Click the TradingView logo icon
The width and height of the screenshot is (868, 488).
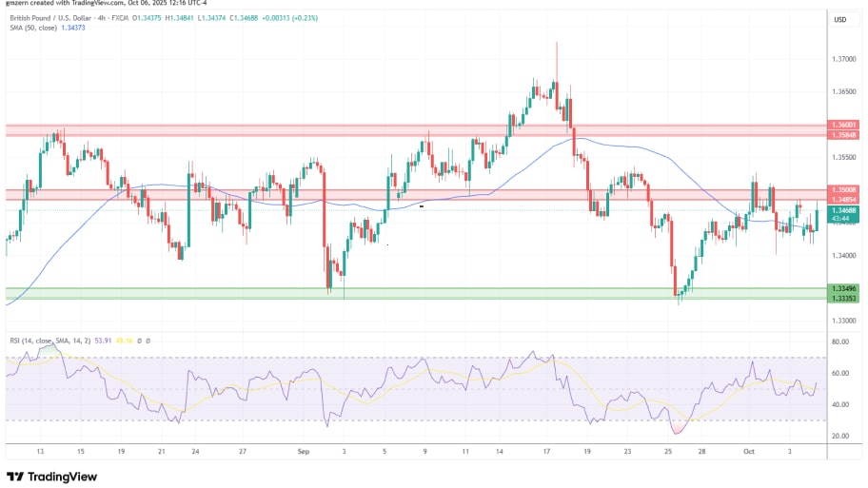(16, 477)
